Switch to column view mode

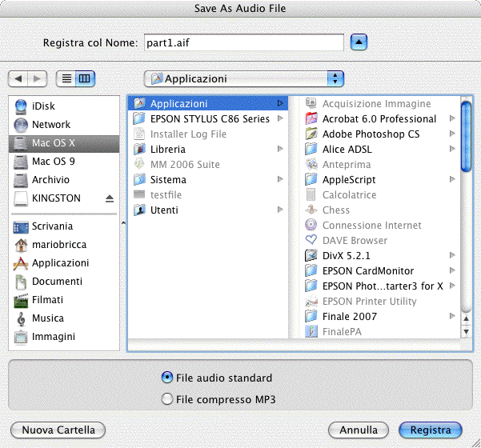[85, 79]
